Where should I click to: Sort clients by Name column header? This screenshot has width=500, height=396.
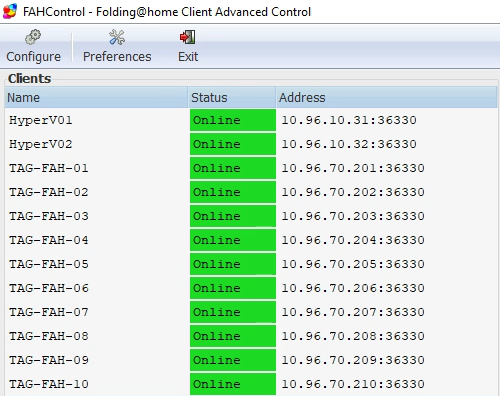pyautogui.click(x=96, y=98)
